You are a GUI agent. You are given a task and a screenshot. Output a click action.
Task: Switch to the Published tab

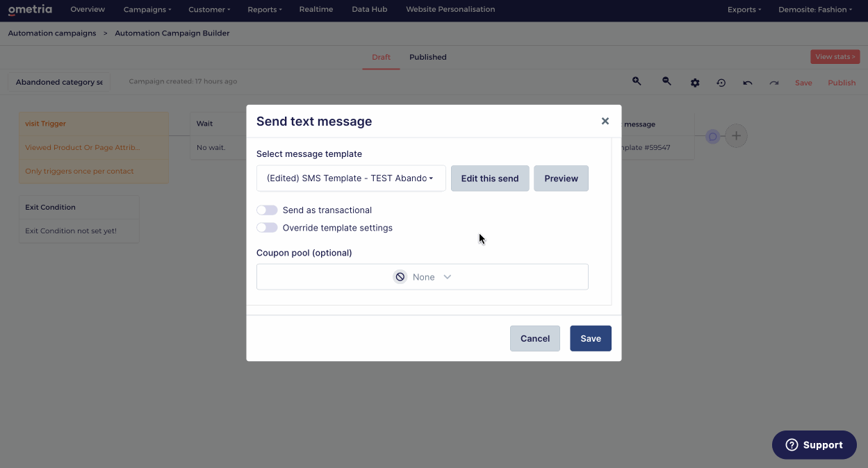coord(428,57)
